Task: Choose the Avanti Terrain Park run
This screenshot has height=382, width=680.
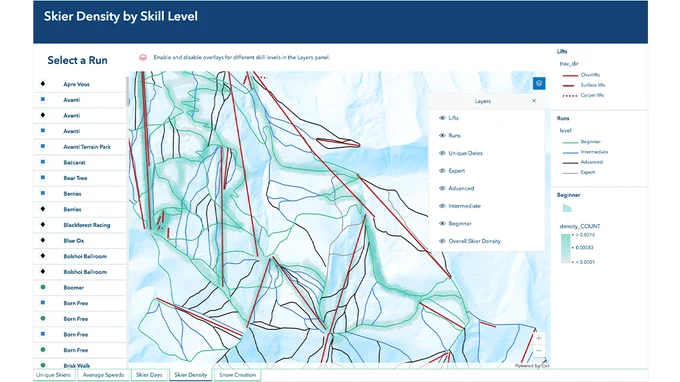Action: [80, 147]
